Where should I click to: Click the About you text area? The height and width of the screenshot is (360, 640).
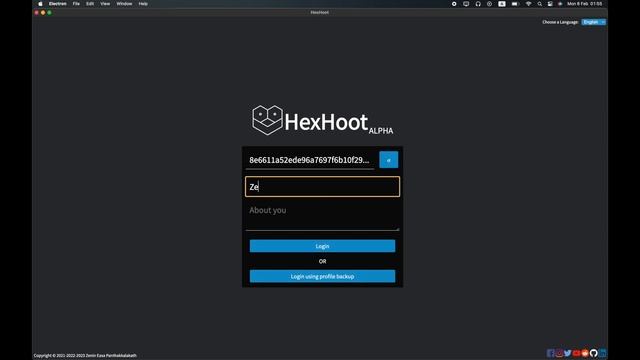322,216
